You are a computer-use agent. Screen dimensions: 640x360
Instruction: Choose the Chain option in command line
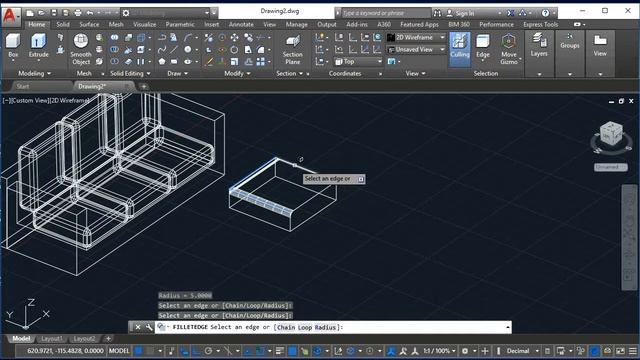coord(286,327)
